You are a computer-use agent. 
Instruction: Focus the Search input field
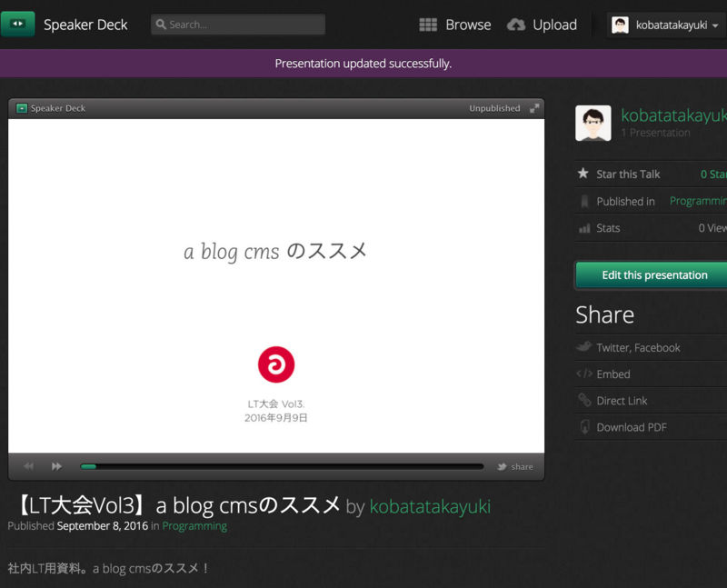[238, 25]
